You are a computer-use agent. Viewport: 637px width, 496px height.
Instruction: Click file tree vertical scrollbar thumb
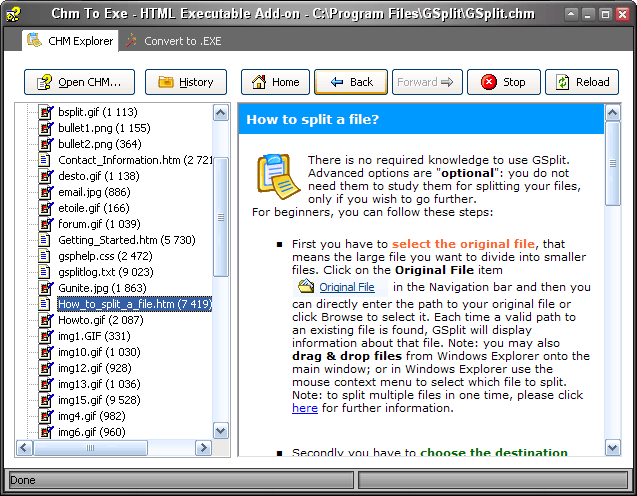point(221,217)
